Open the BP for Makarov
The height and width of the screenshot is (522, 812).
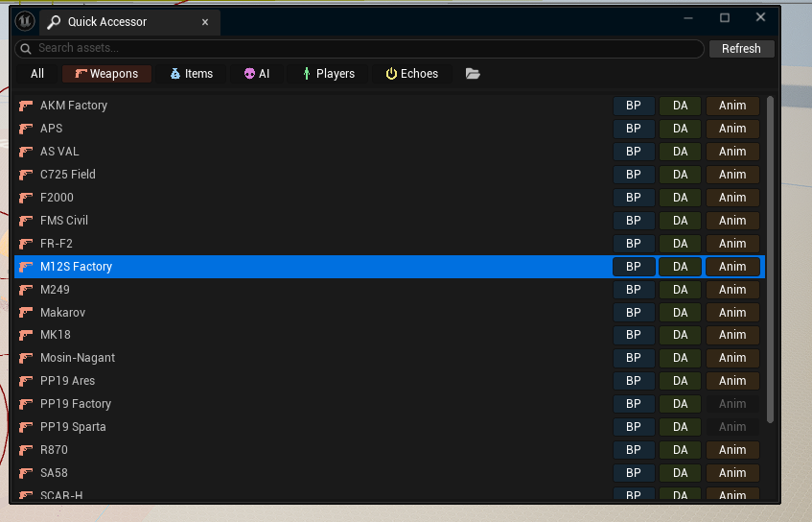click(x=634, y=313)
